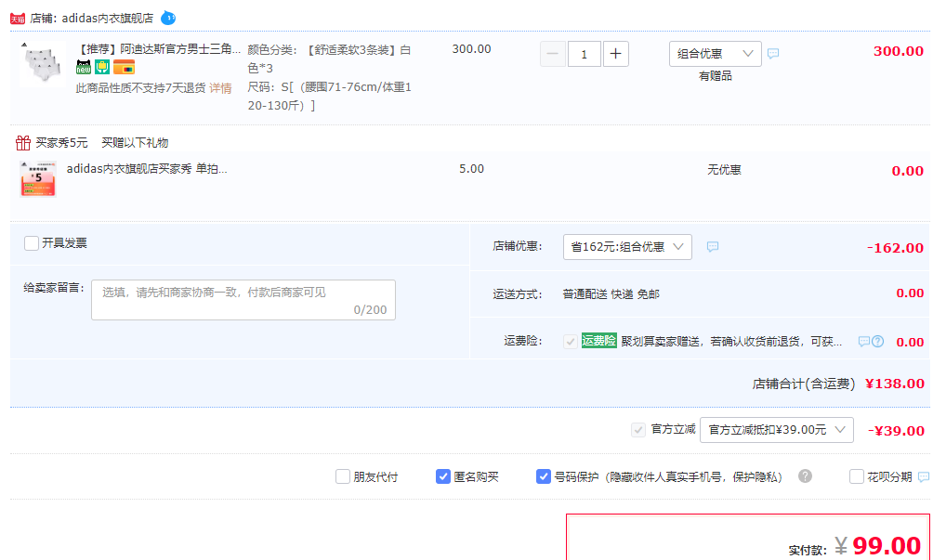The image size is (933, 560).
Task: Click the comment bubble icon in 运费险 row
Action: 864,341
